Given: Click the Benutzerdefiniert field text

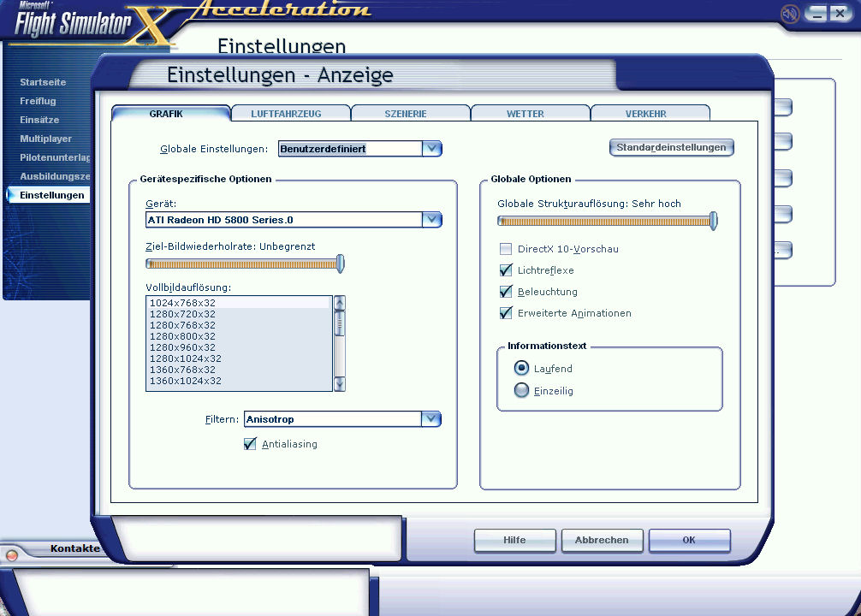Looking at the screenshot, I should click(323, 149).
